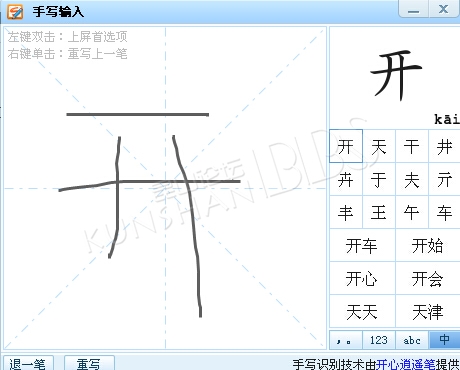Screen dimensions: 460x370
Task: Open the 开心逍遥笔 link
Action: click(406, 364)
